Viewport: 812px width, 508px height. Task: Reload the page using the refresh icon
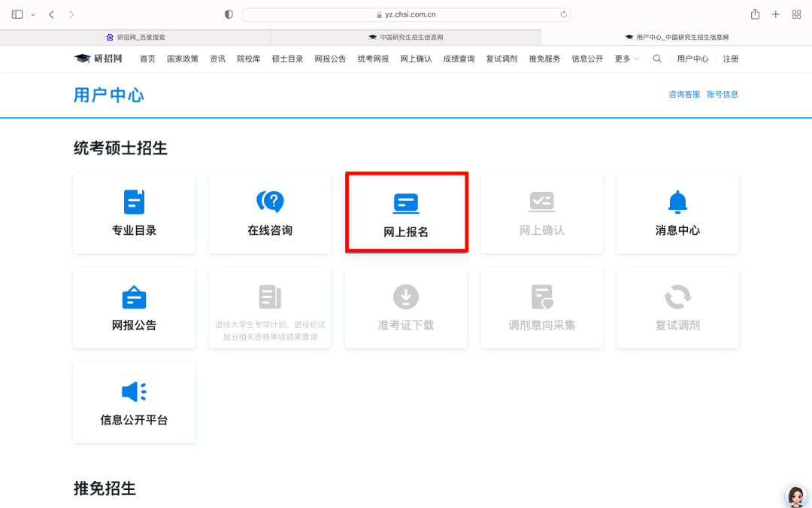(564, 14)
